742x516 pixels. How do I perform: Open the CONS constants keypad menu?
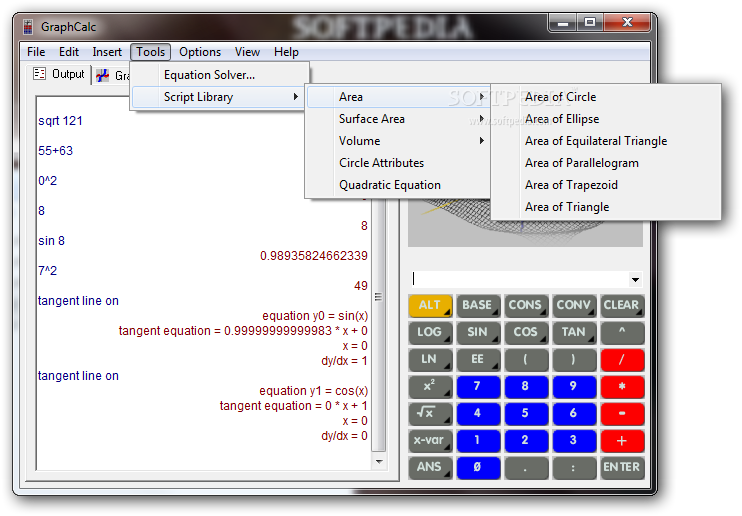point(526,305)
